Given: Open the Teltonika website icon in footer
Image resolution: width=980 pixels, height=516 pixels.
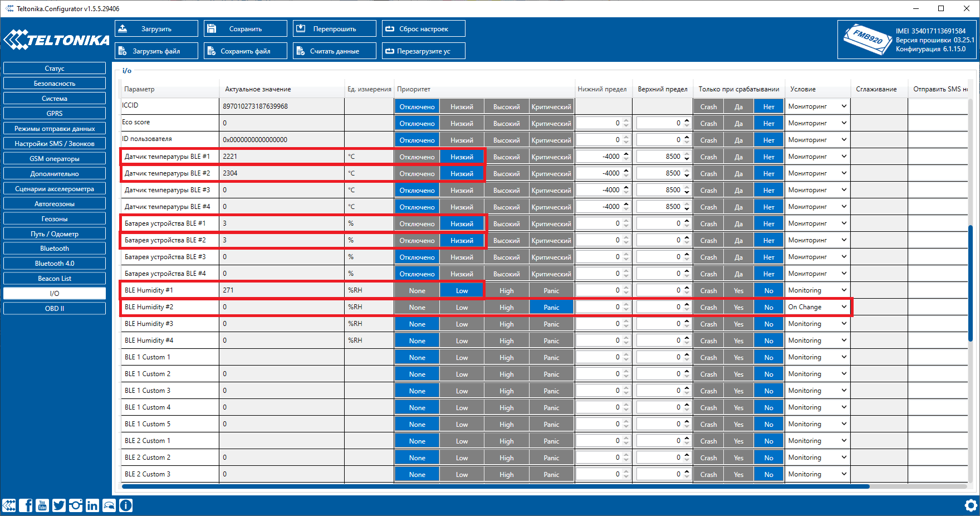Looking at the screenshot, I should point(9,505).
